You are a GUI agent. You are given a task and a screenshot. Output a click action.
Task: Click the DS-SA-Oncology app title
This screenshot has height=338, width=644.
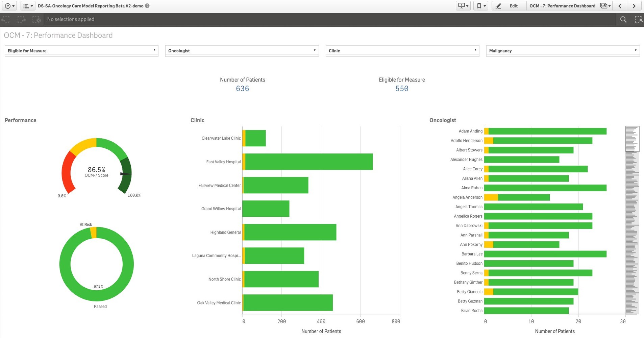[x=91, y=6]
